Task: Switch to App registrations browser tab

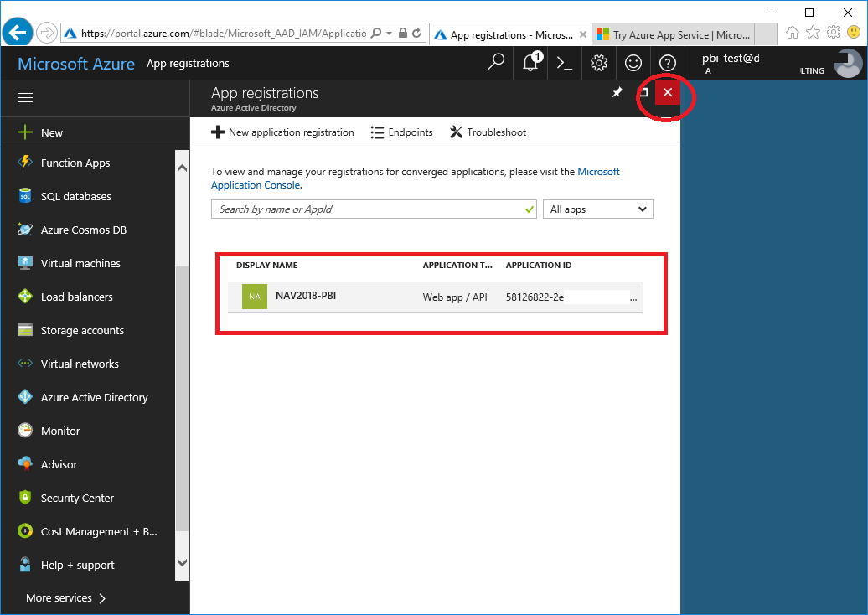Action: click(510, 34)
